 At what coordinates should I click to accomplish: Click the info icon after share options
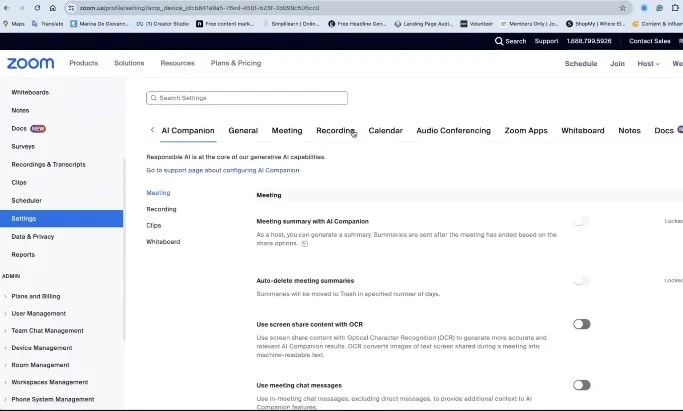(x=305, y=244)
